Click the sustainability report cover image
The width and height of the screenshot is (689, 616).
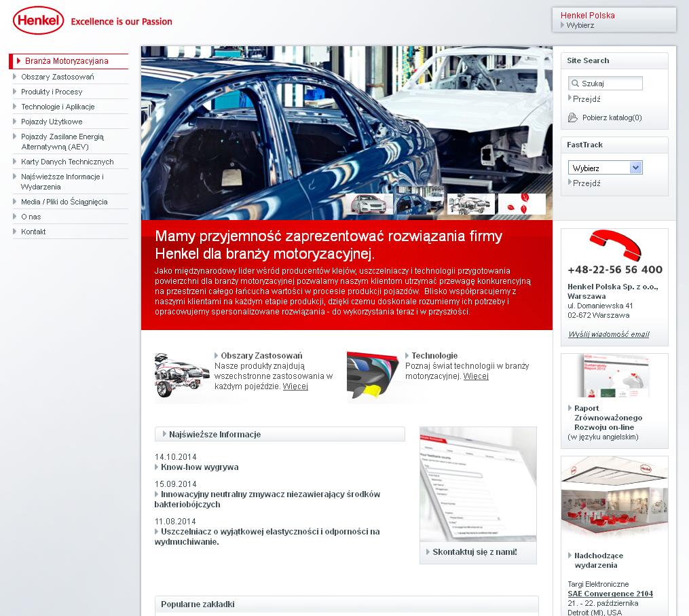pos(614,376)
